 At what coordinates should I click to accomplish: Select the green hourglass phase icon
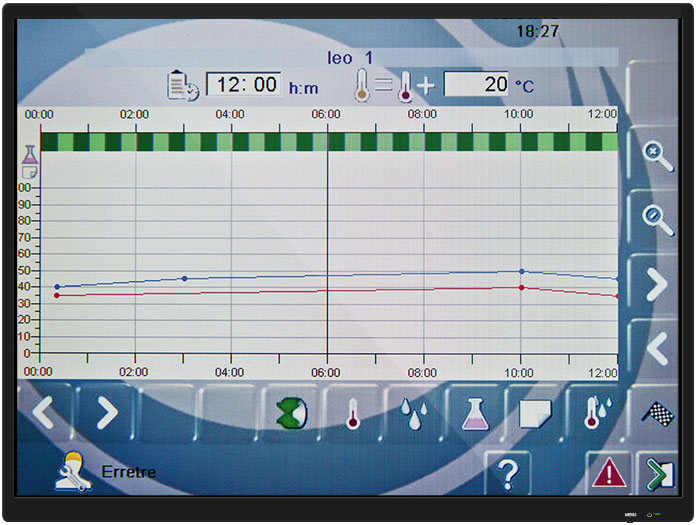[291, 413]
